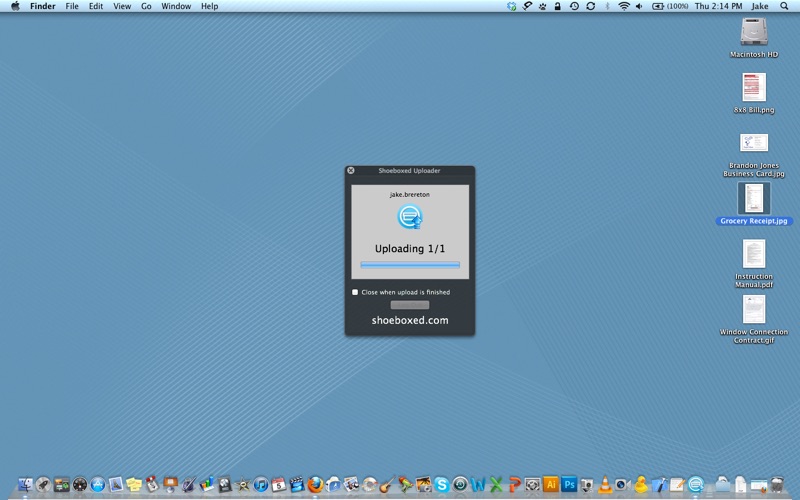Open Stickies yellow notes in dock
This screenshot has height=500, width=800.
(134, 484)
